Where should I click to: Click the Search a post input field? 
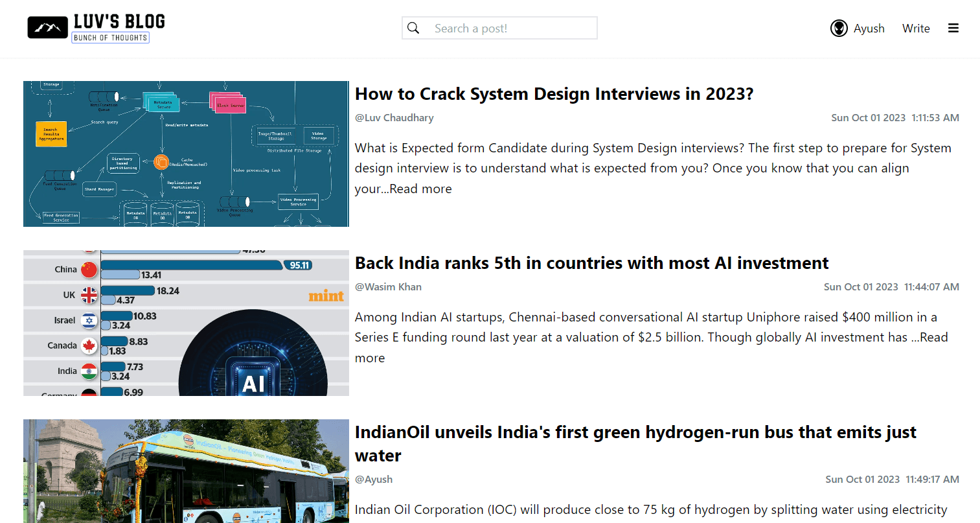499,28
